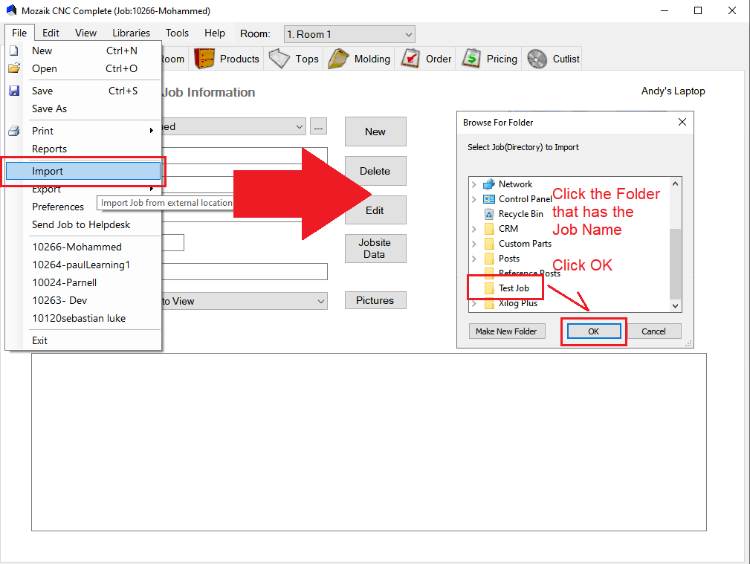
Task: Open the Room selection dropdown
Action: [349, 34]
